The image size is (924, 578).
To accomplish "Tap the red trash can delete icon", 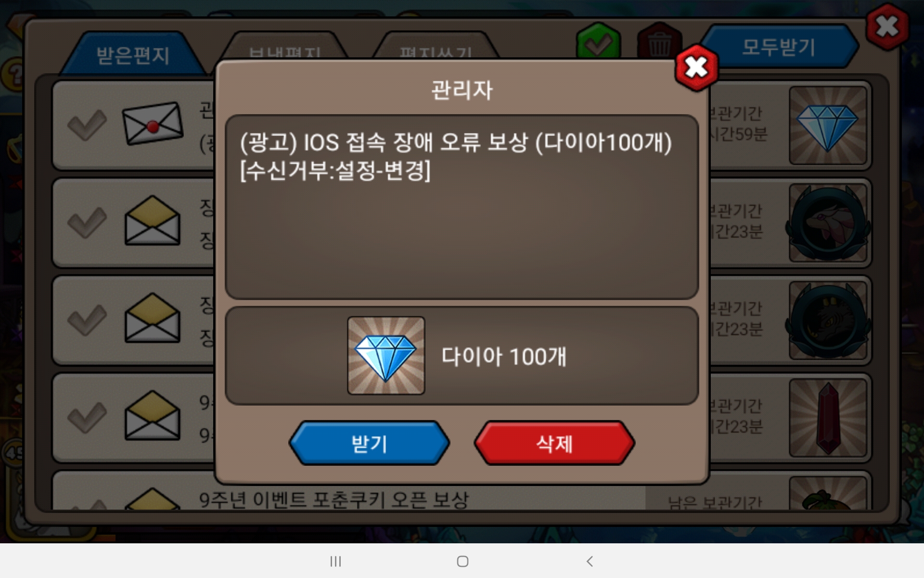I will coord(659,41).
